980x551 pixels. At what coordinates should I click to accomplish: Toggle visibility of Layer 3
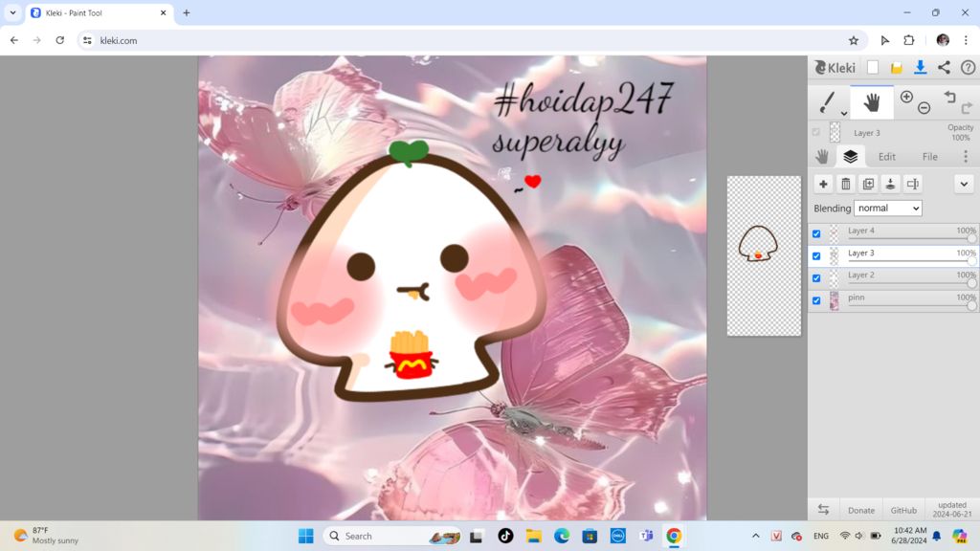pyautogui.click(x=816, y=256)
